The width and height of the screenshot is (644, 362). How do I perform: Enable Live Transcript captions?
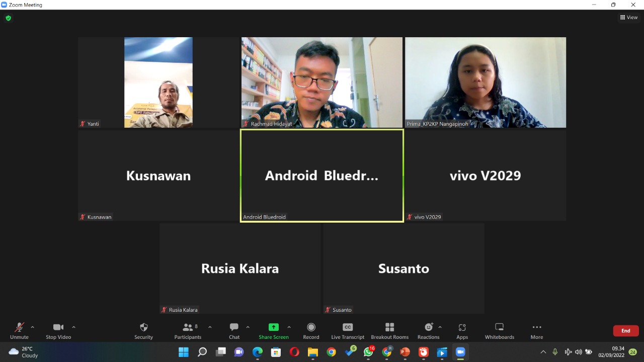(x=347, y=328)
